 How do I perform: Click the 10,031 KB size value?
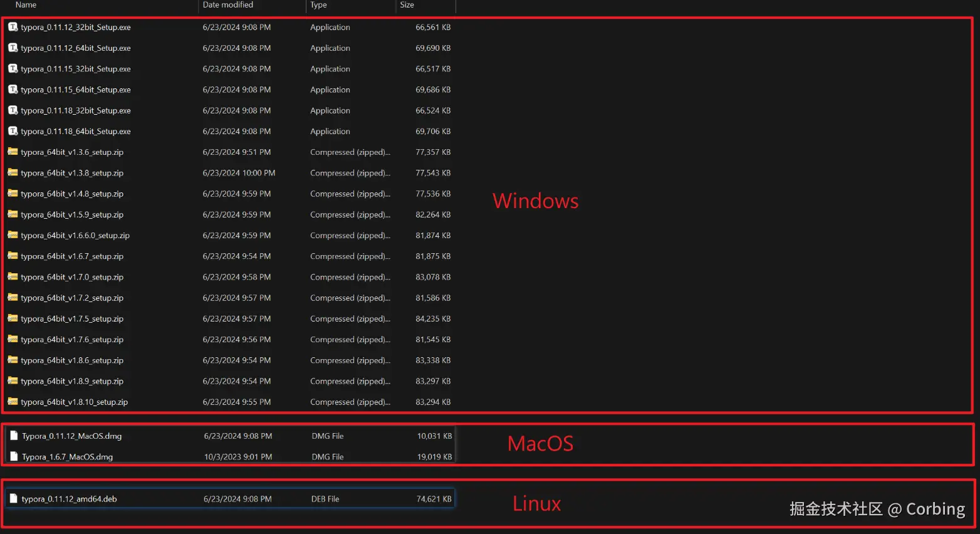(x=434, y=436)
